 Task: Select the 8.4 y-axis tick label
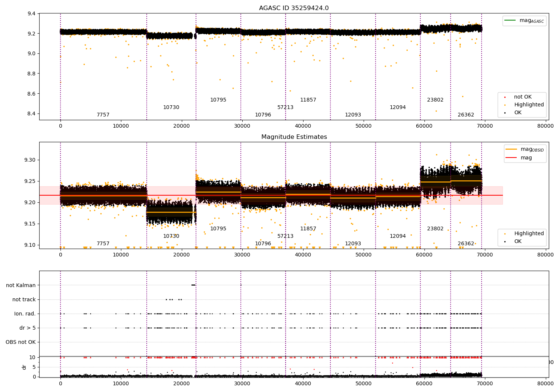tap(32, 114)
